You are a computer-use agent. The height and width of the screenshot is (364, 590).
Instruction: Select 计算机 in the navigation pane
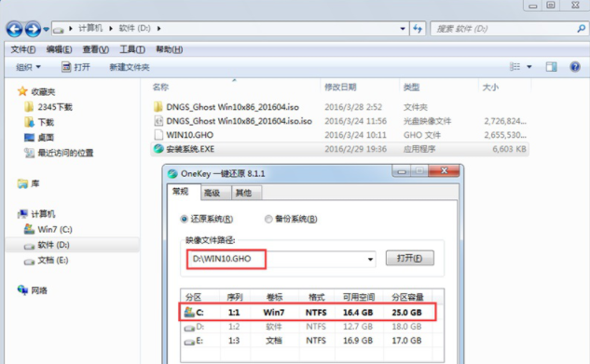coord(36,214)
